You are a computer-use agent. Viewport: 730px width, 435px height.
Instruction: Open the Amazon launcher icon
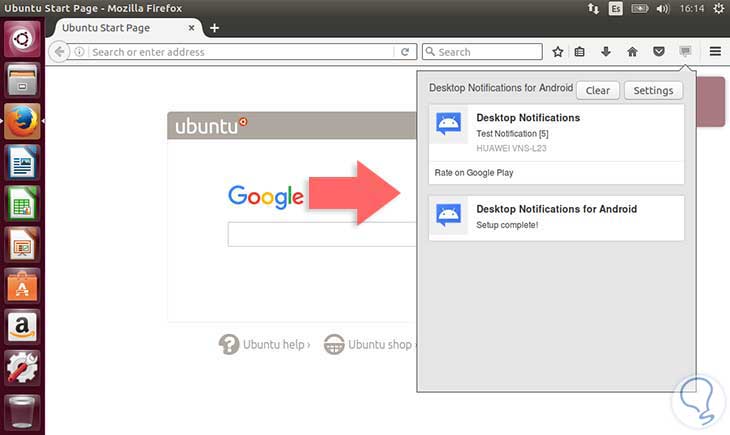(22, 327)
